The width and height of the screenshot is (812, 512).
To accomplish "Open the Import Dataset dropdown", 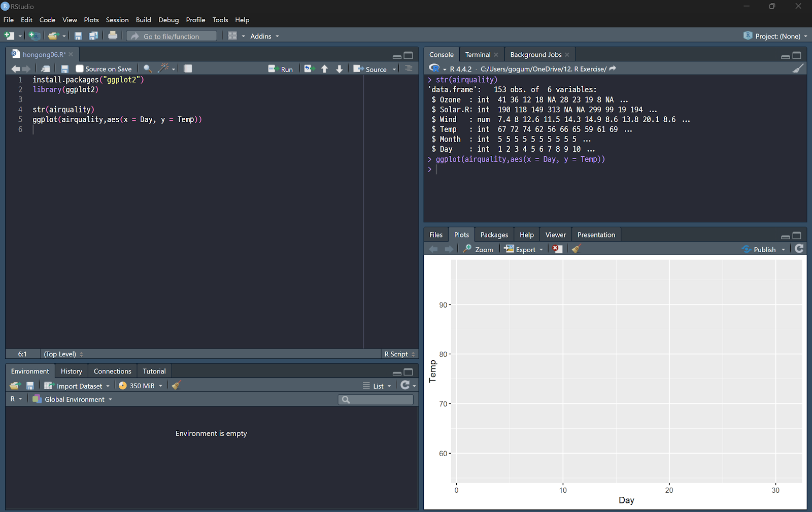I will click(x=77, y=386).
